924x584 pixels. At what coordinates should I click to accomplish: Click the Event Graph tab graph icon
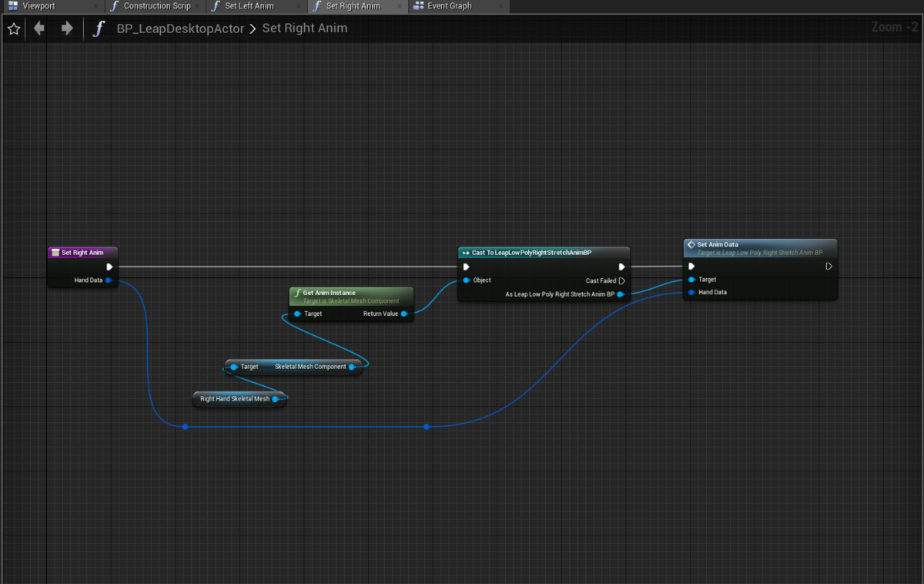pyautogui.click(x=418, y=6)
